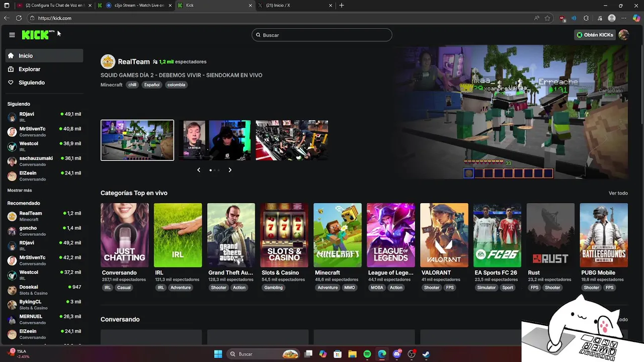The image size is (644, 362).
Task: Open MERNUEL channel in recommended list
Action: point(44,319)
